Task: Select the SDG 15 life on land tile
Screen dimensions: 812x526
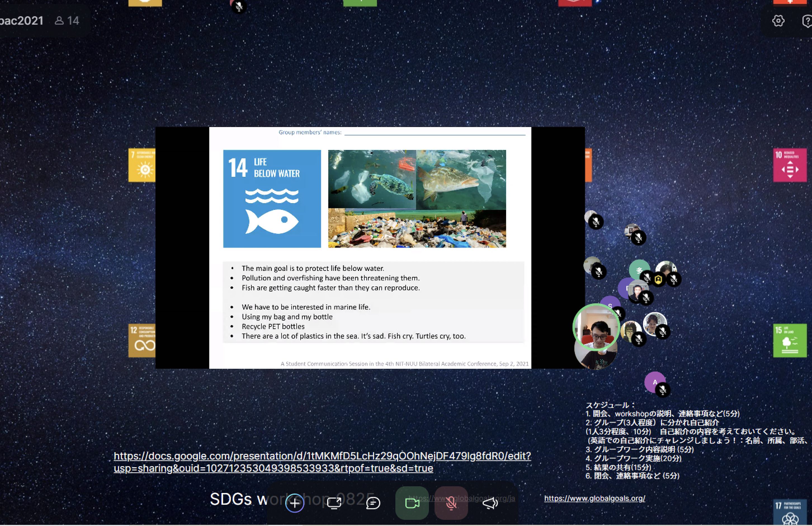Action: 790,340
